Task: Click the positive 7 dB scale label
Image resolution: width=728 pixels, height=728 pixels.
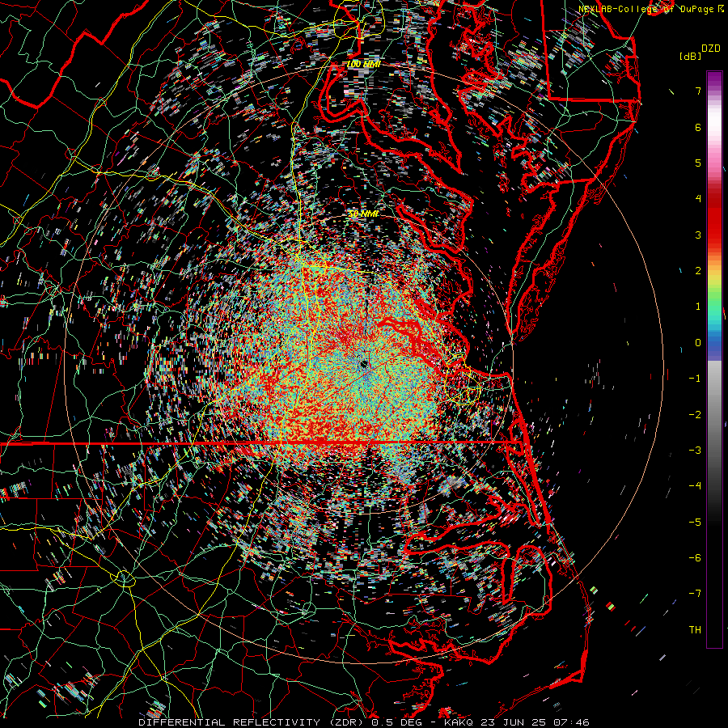Action: (x=698, y=91)
